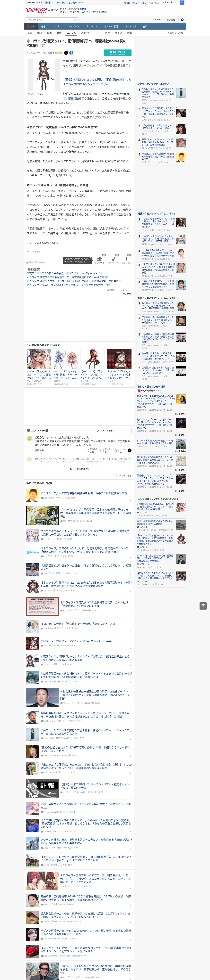210x980 pixels.
Task: Open related link about TikTok流行の兆し
Action: [x=74, y=281]
